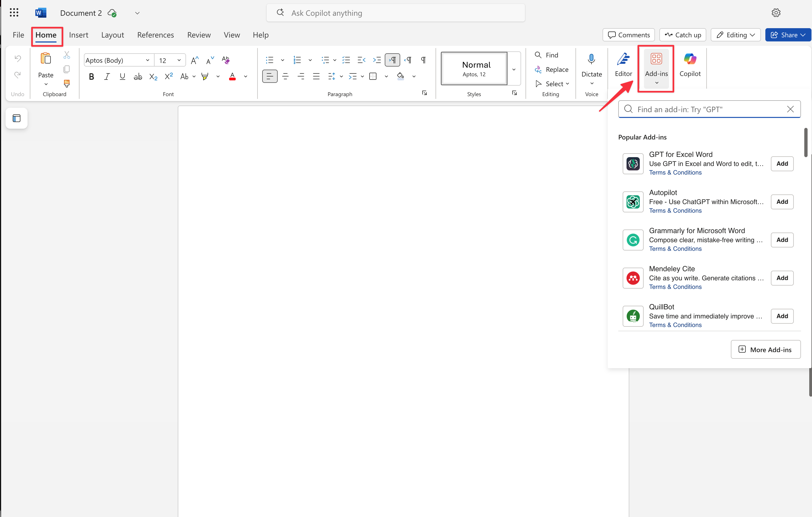This screenshot has width=812, height=517.
Task: Click the Increase Indent icon
Action: pyautogui.click(x=377, y=60)
